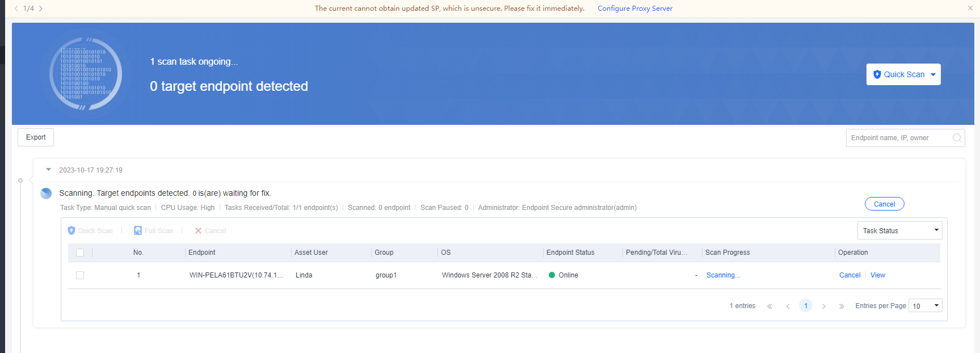Open the Quick Scan dropdown arrow
The height and width of the screenshot is (353, 980).
click(x=933, y=74)
